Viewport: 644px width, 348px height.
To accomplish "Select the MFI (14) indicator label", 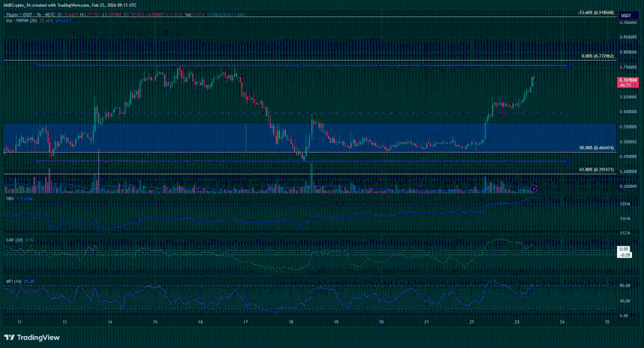I will pyautogui.click(x=14, y=281).
